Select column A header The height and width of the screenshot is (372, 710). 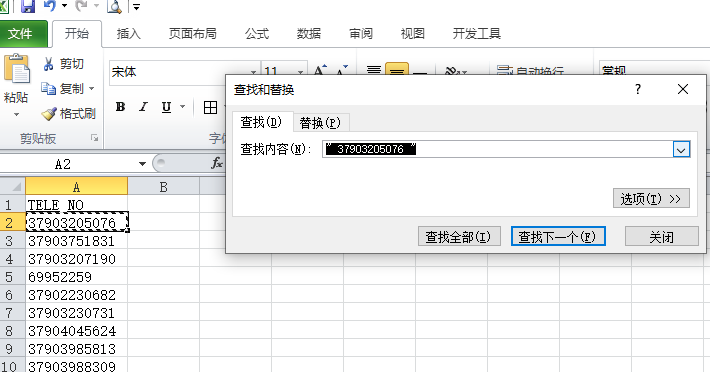click(77, 186)
